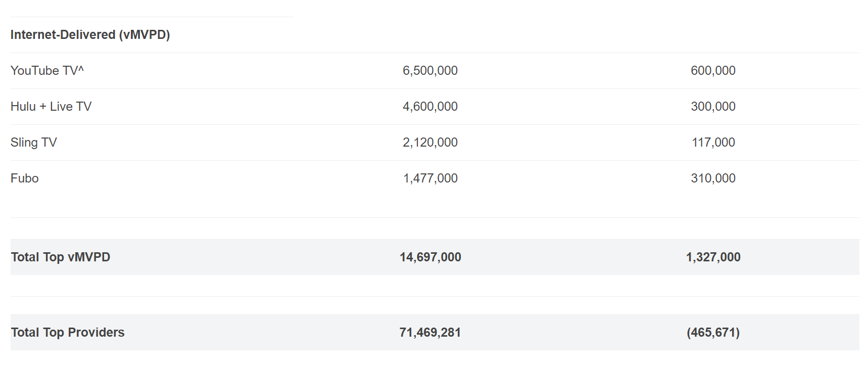Select the Fubo row label

click(x=25, y=178)
